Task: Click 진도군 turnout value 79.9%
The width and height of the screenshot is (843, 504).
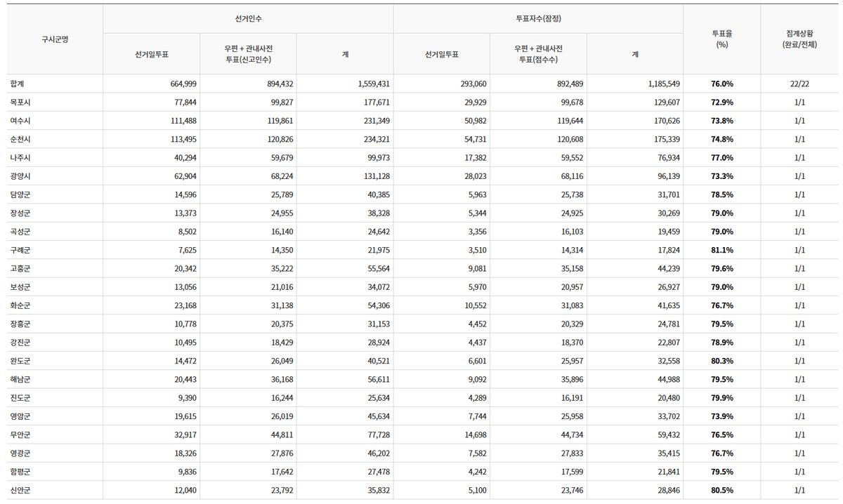Action: click(721, 398)
